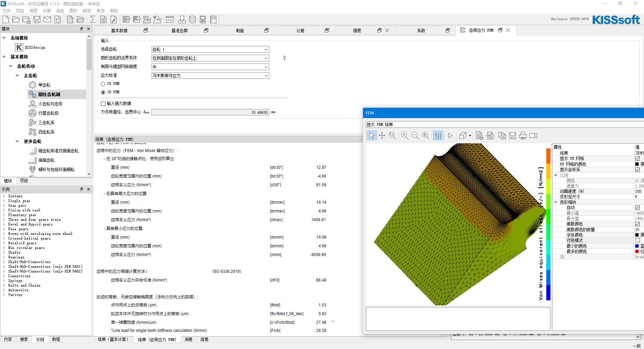The image size is (644, 349).
Task: Open the 文件 menu
Action: pos(6,11)
